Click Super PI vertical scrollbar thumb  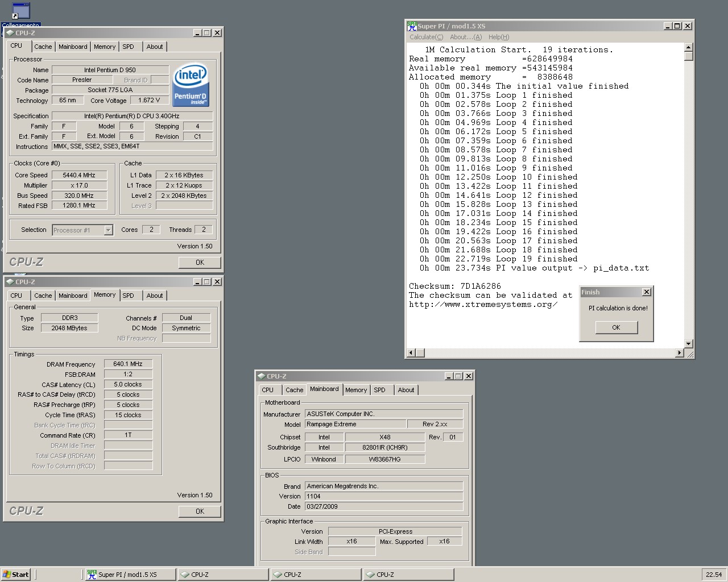click(x=688, y=56)
